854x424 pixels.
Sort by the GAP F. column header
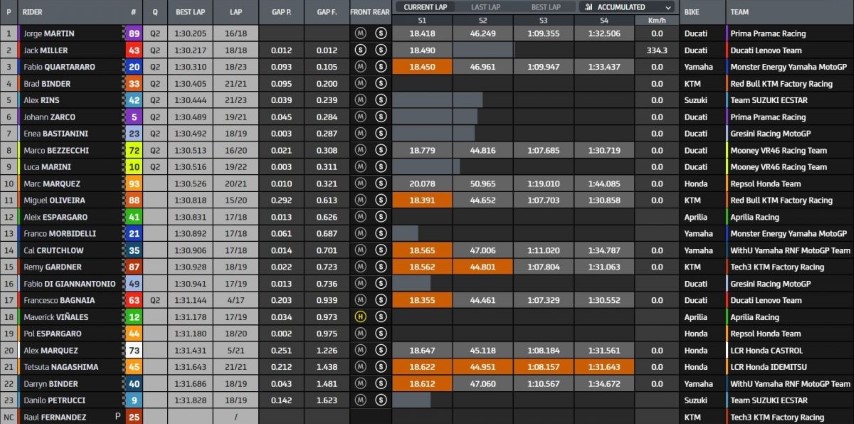click(327, 11)
